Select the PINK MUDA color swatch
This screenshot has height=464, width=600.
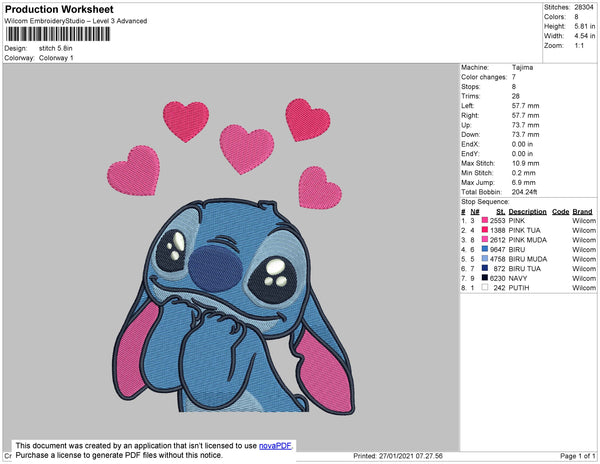click(487, 240)
